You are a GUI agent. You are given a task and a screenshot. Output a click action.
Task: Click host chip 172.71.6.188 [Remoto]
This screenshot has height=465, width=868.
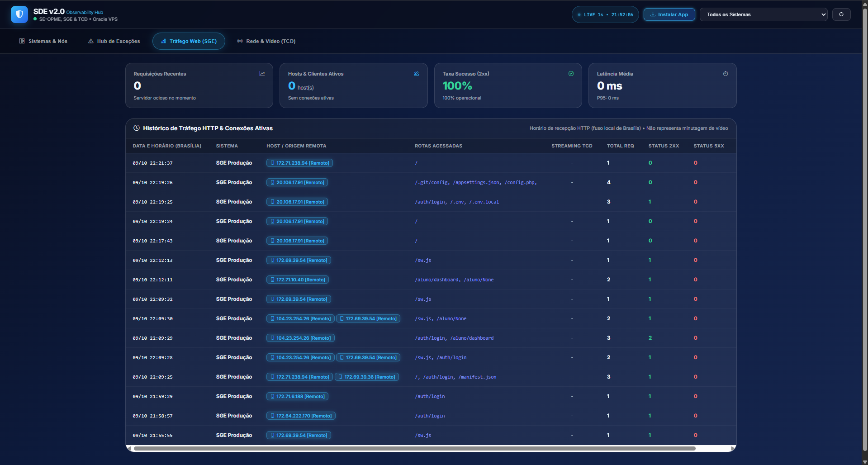(297, 396)
